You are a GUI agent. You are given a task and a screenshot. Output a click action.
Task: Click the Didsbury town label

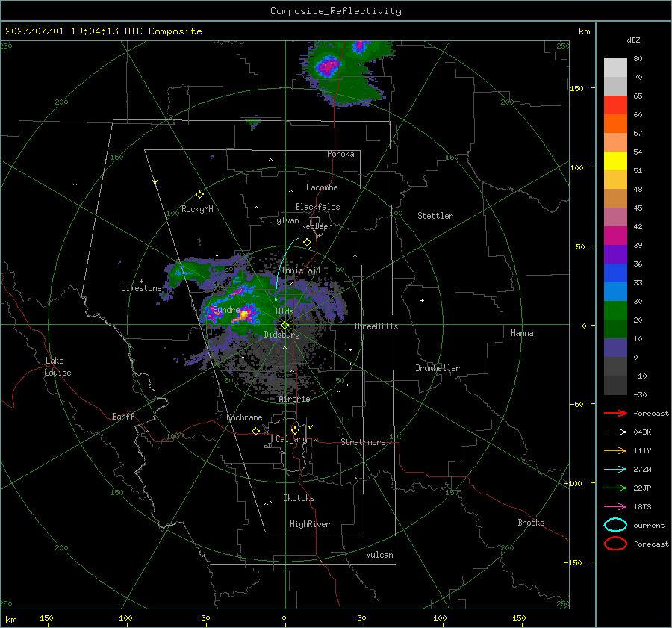tap(281, 335)
